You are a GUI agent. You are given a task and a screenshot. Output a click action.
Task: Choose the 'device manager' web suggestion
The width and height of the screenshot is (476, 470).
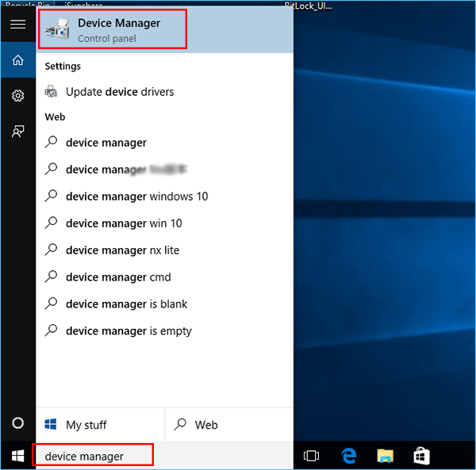tap(106, 143)
